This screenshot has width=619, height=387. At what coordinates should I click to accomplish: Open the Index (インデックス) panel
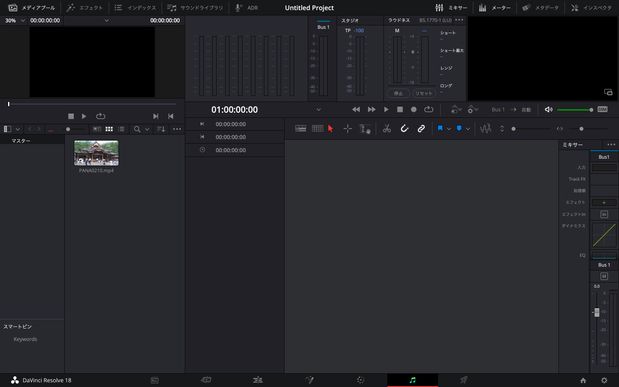point(135,8)
